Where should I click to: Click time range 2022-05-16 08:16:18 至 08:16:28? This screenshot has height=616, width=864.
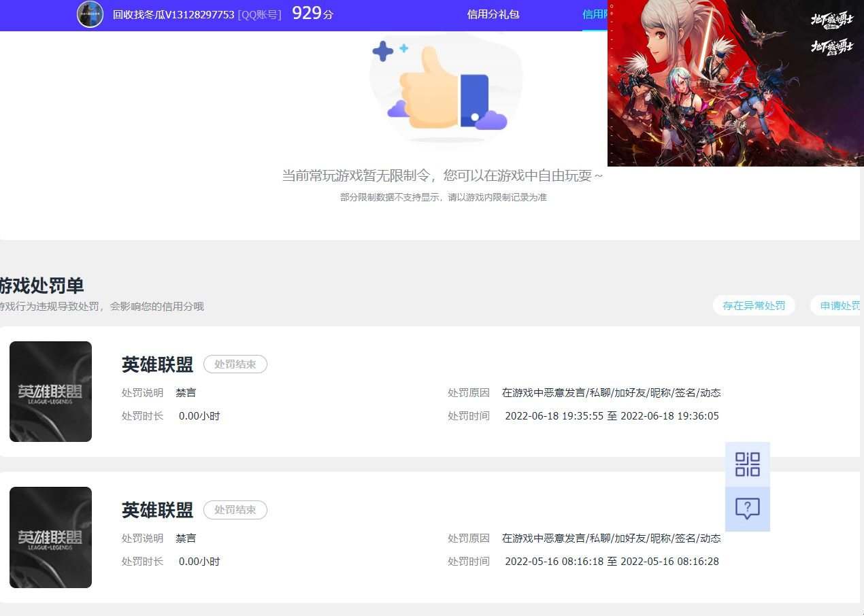tap(612, 562)
